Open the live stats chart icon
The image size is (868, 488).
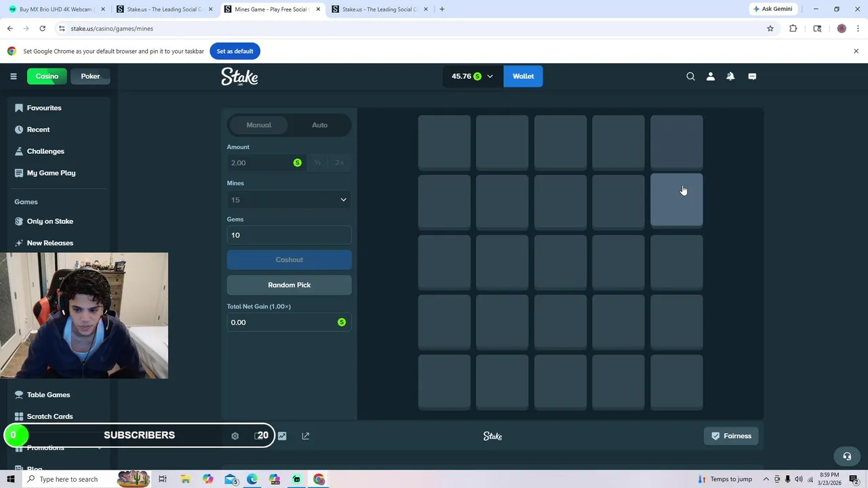coord(282,436)
